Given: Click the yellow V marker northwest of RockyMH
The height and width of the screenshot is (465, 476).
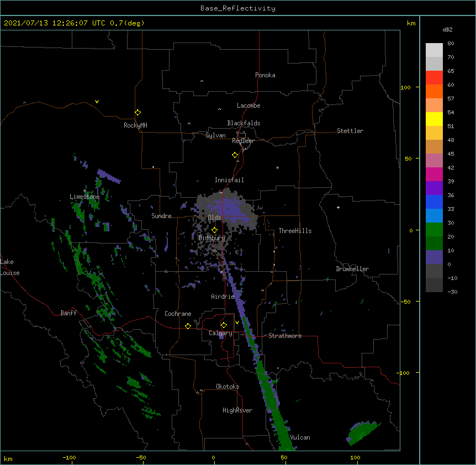Looking at the screenshot, I should [97, 102].
